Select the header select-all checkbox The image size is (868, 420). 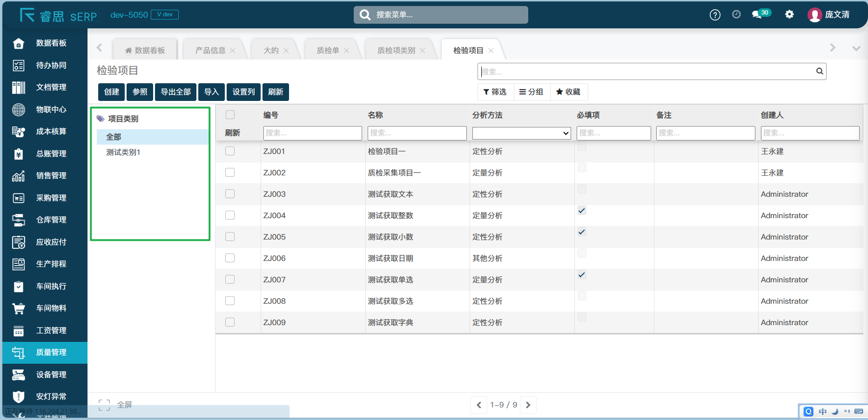point(230,115)
